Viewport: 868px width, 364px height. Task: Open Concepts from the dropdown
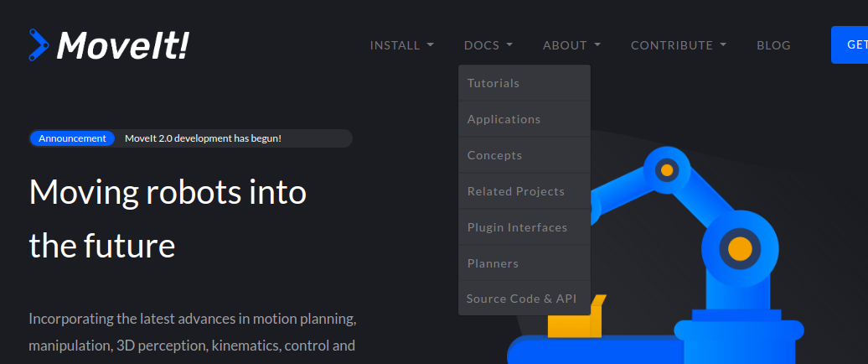pos(524,155)
